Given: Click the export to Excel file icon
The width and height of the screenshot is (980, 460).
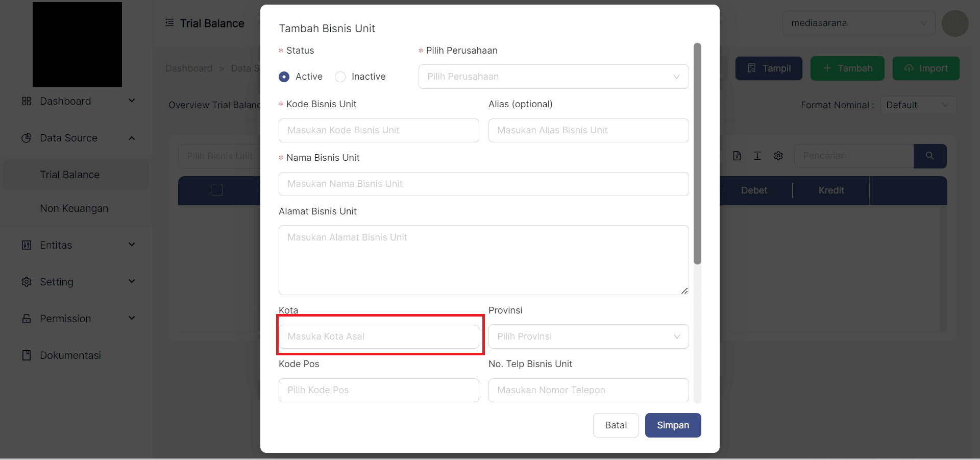Looking at the screenshot, I should 737,156.
